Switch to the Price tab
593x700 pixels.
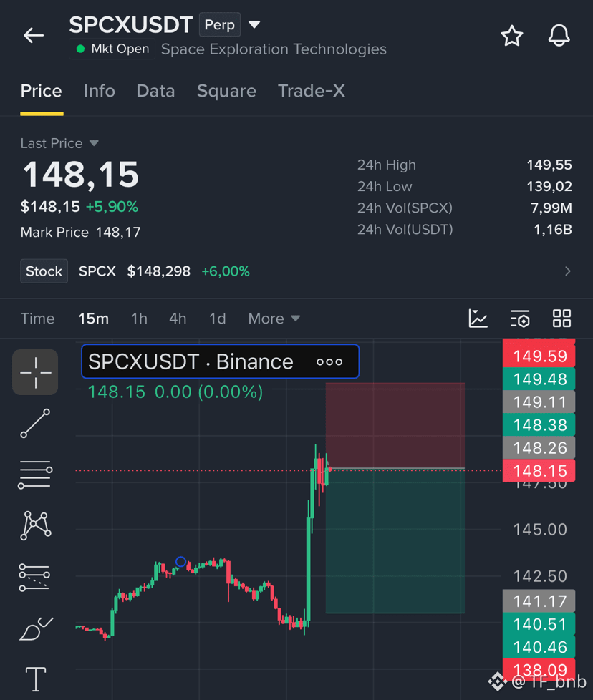coord(42,91)
